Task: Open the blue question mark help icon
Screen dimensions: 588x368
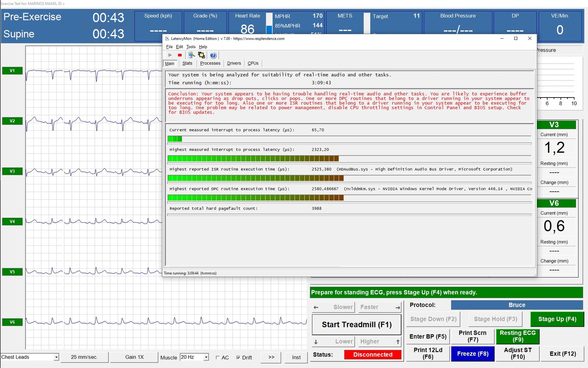Action: [x=213, y=55]
